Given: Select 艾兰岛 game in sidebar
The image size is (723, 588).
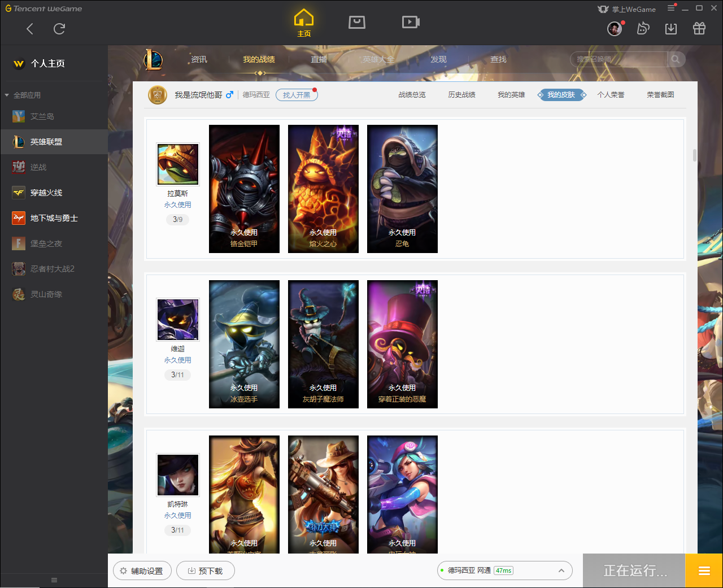Looking at the screenshot, I should tap(54, 116).
